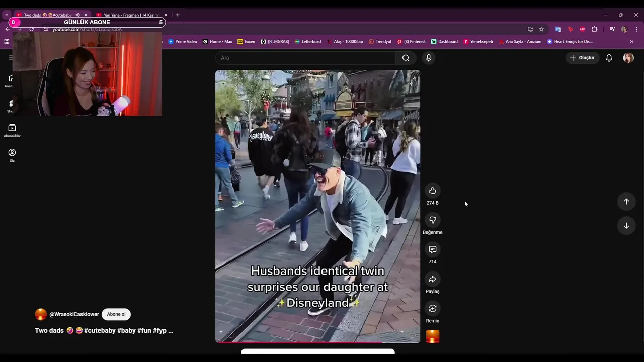Click the search magnifier button
644x362 pixels.
pyautogui.click(x=406, y=58)
